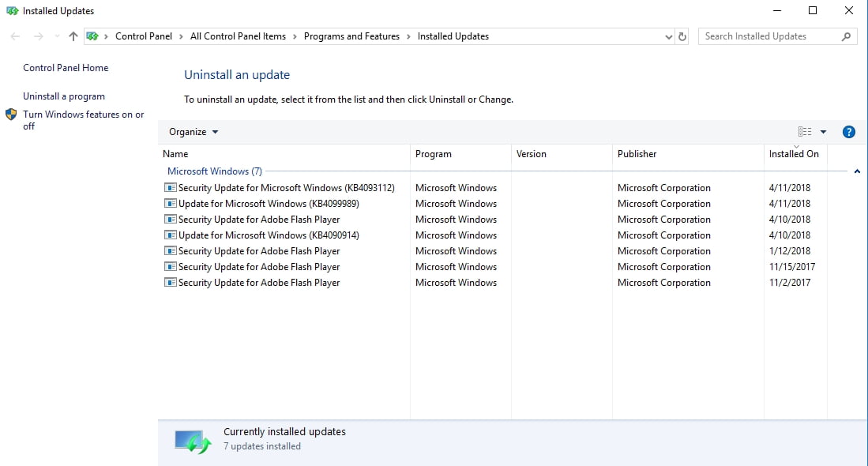Image resolution: width=868 pixels, height=466 pixels.
Task: Open the Uninstall a program link
Action: pos(63,96)
